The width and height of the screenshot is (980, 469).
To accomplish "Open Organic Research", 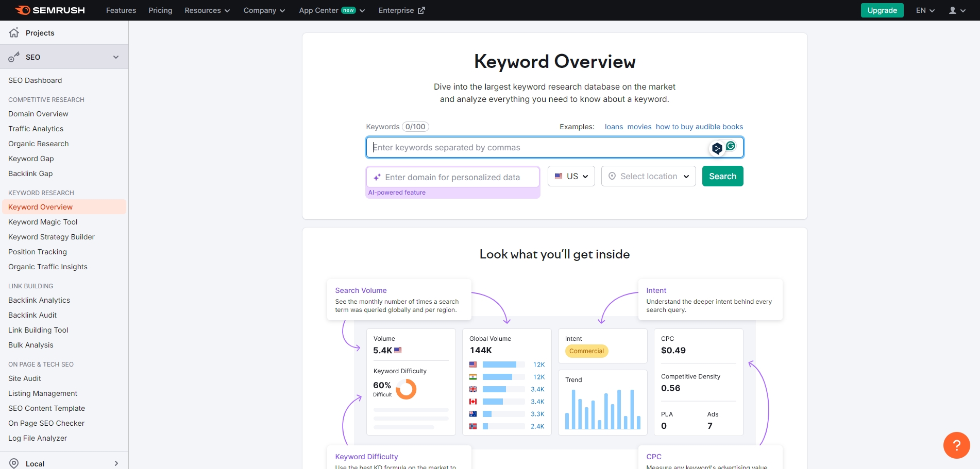I will pos(38,144).
